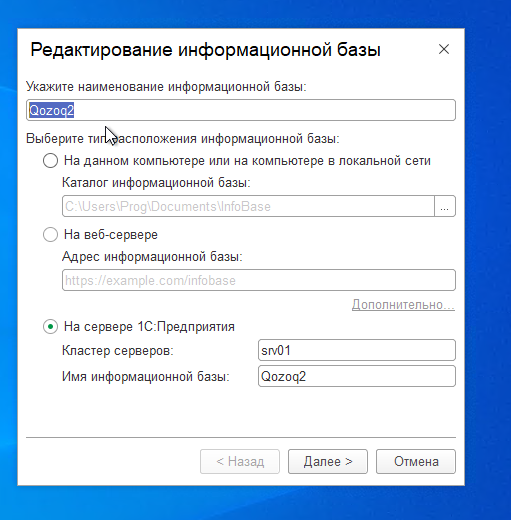Click the server cluster field srv01
511x520 pixels.
coord(357,350)
